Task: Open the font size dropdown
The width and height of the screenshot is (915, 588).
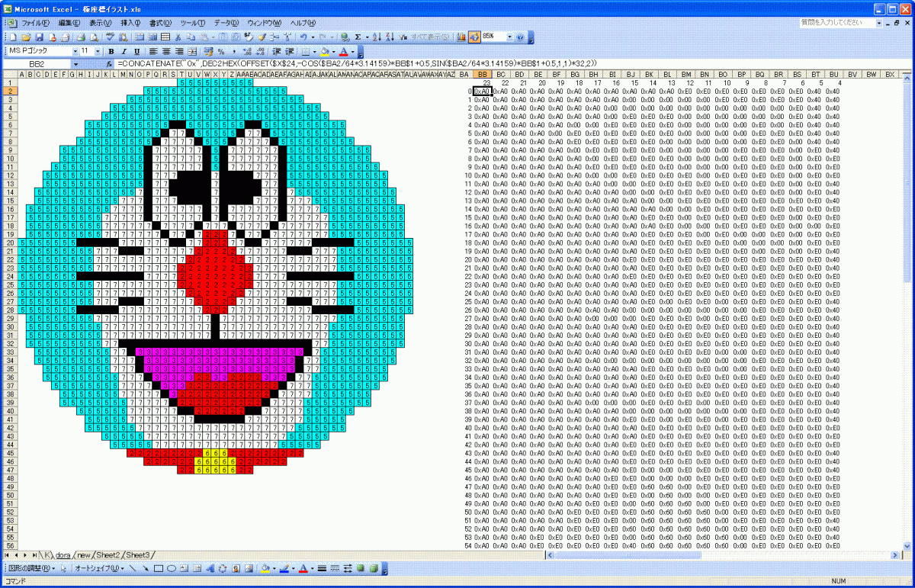Action: (98, 51)
